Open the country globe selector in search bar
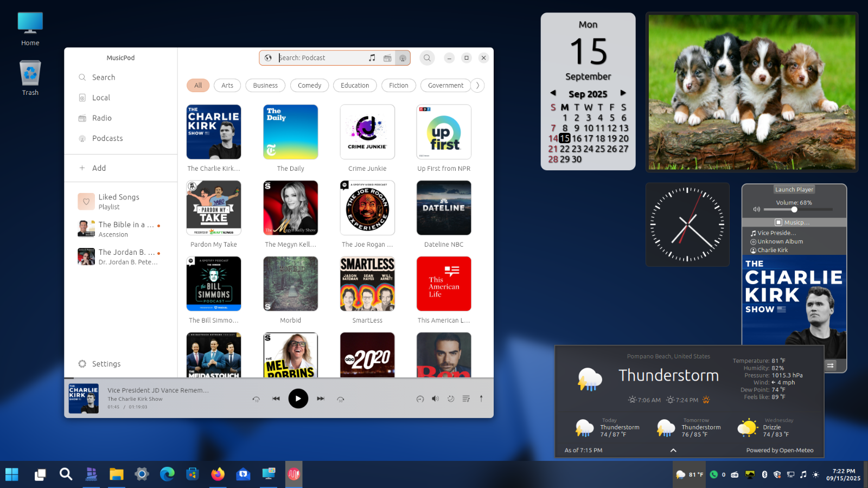Image resolution: width=868 pixels, height=488 pixels. 268,58
